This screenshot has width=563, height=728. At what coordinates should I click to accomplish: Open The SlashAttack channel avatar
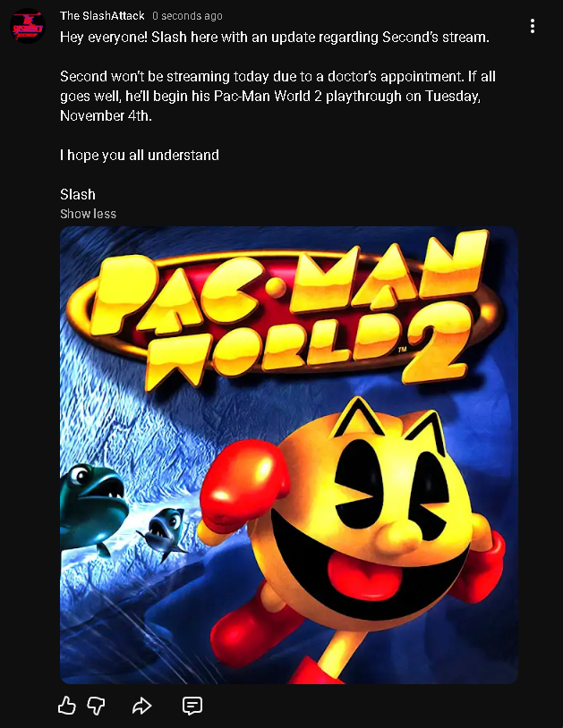pos(28,26)
